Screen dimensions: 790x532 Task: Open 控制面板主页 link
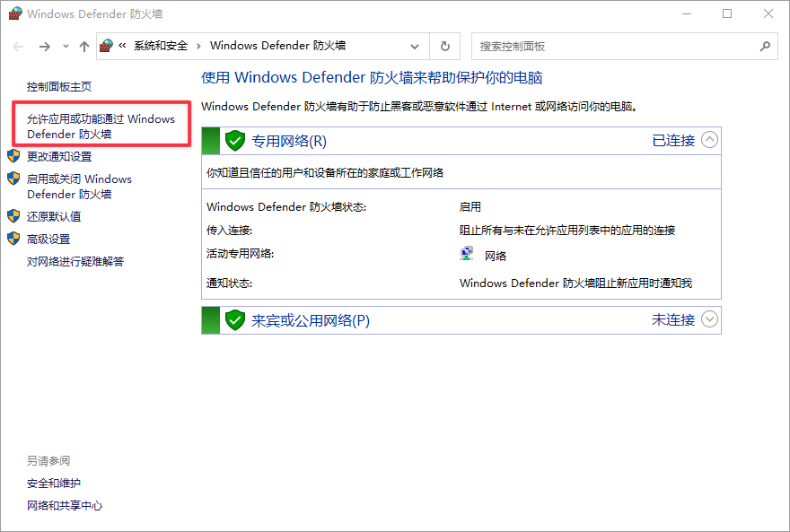59,87
